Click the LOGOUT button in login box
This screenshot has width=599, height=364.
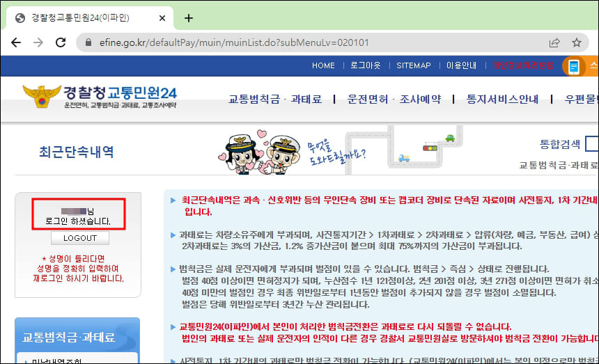click(80, 238)
